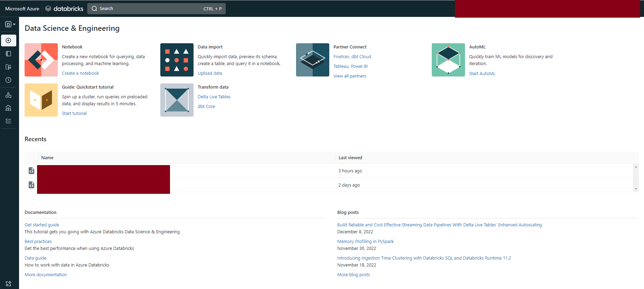644x289 pixels.
Task: Click the More blog posts link
Action: (354, 275)
